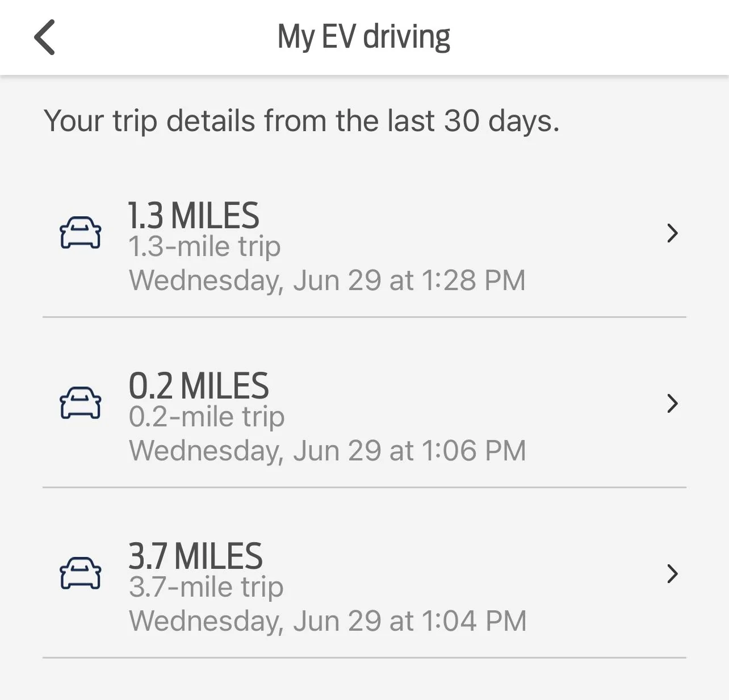Select the "0.2-mile trip" subtitle
The image size is (729, 700).
coord(207,417)
